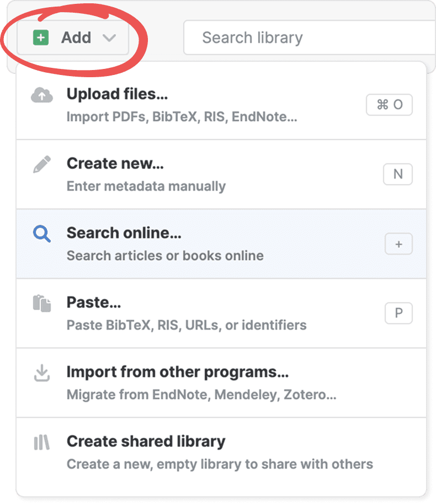Click the download tray import icon
Screen dimensions: 436x504
pyautogui.click(x=42, y=373)
